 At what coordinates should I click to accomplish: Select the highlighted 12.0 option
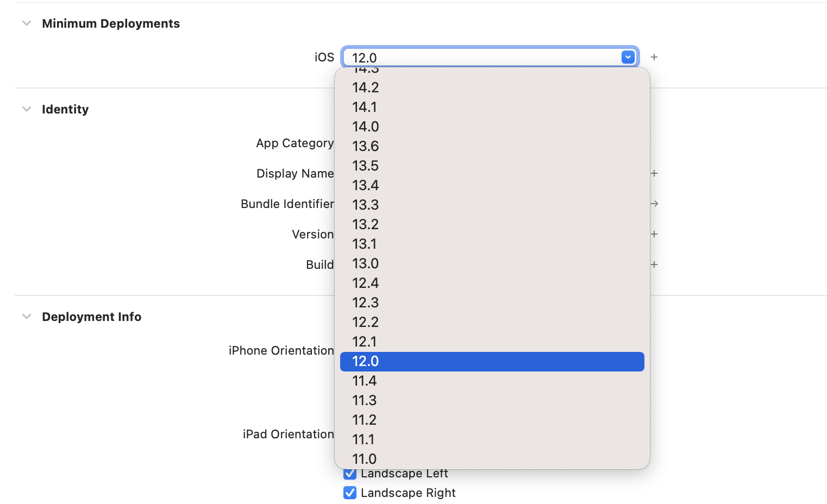pyautogui.click(x=366, y=361)
